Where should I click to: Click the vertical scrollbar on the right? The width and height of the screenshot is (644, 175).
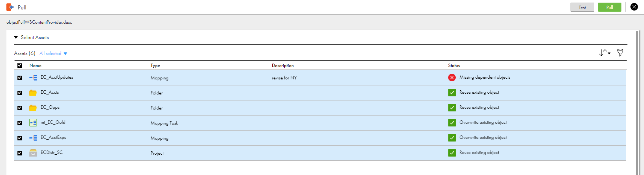tap(637, 102)
